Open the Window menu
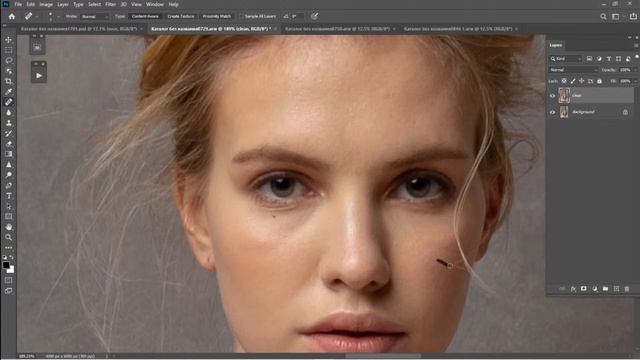The height and width of the screenshot is (360, 640). click(x=155, y=4)
